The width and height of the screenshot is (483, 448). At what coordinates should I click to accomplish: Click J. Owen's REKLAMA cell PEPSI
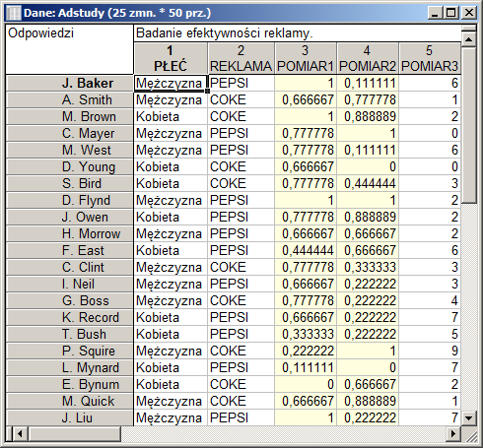coord(241,218)
